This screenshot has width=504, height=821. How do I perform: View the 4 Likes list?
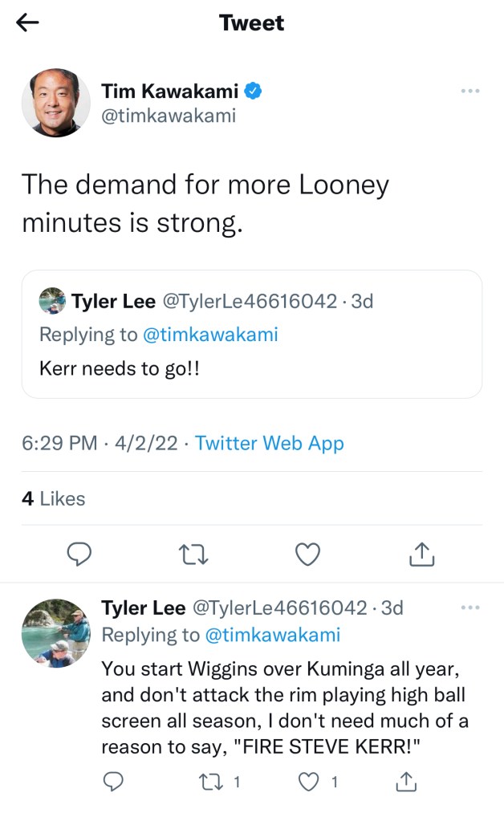coord(53,498)
